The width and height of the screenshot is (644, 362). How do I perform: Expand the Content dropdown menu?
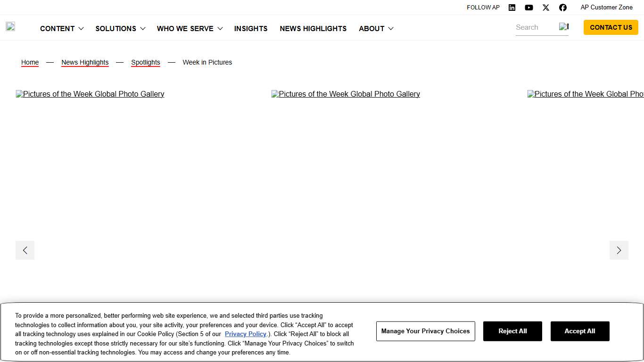coord(62,29)
